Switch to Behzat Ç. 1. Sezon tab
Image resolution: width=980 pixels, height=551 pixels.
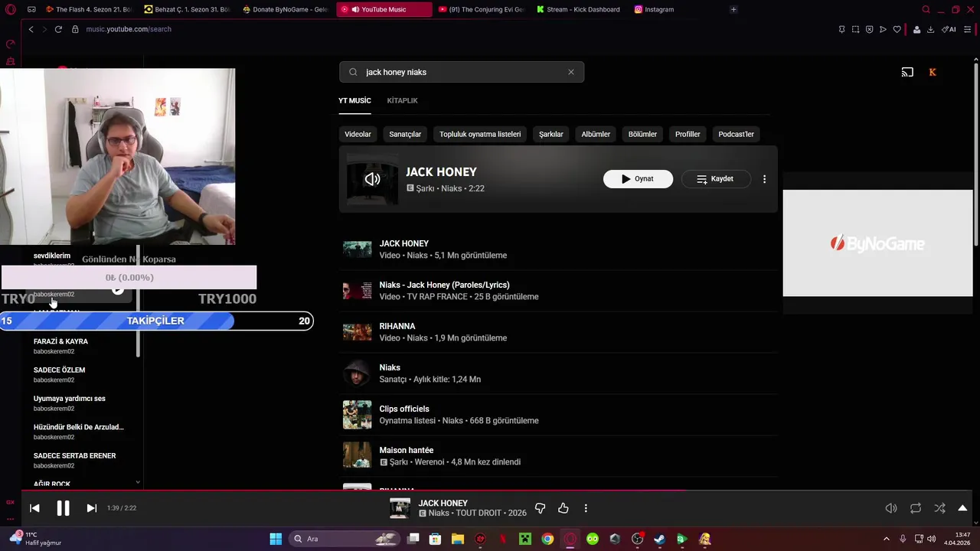187,10
